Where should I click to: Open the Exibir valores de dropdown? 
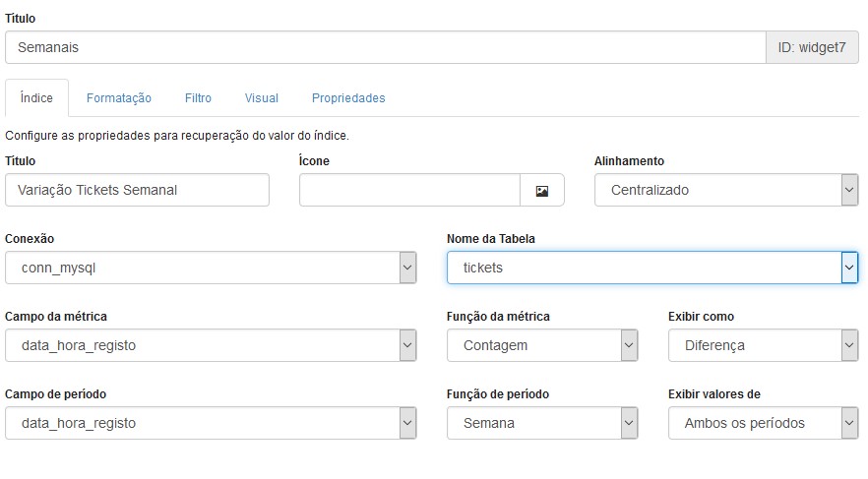coord(763,423)
